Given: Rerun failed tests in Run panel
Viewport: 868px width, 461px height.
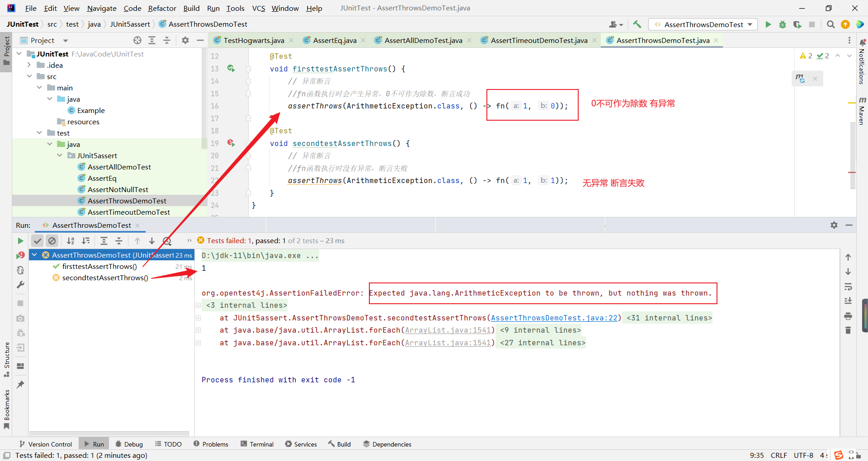Looking at the screenshot, I should tap(20, 255).
